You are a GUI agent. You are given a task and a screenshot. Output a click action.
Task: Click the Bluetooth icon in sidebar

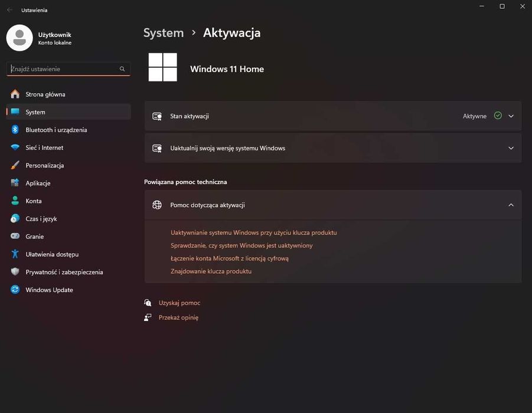(x=15, y=130)
